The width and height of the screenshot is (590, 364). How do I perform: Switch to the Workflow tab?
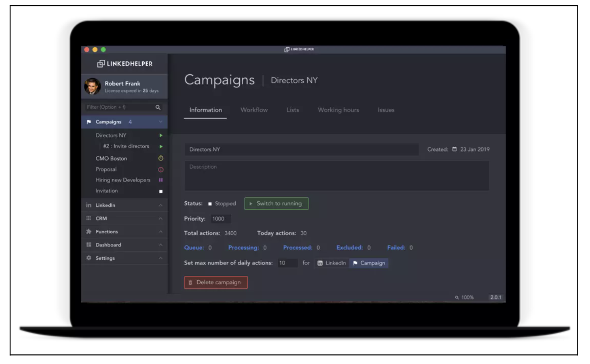pyautogui.click(x=254, y=110)
